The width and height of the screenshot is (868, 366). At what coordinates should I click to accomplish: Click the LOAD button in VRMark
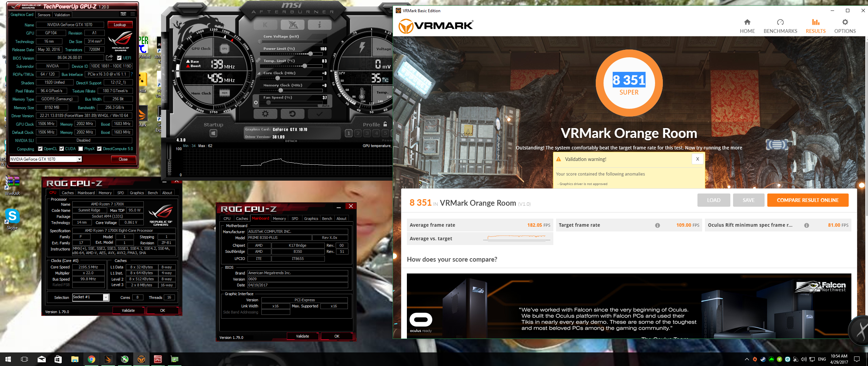pos(713,200)
